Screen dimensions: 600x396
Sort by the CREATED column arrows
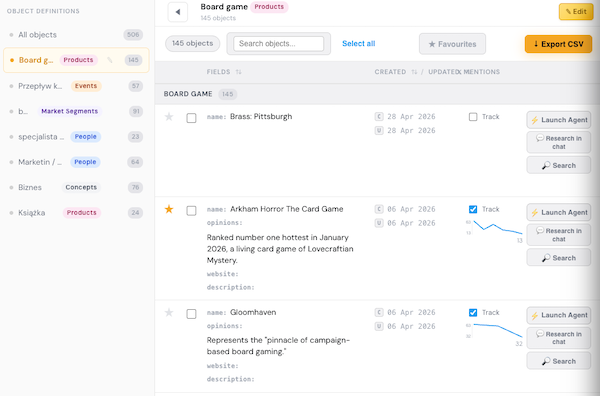pos(414,72)
